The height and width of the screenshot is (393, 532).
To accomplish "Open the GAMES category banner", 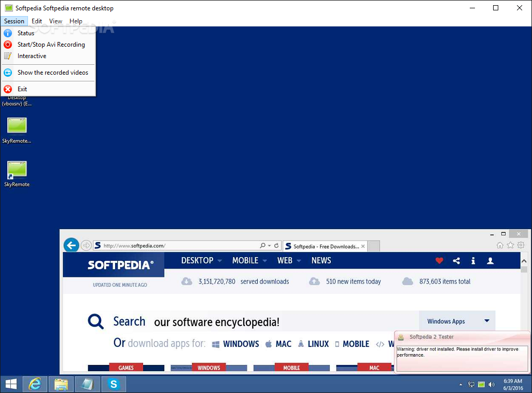I will tap(126, 368).
